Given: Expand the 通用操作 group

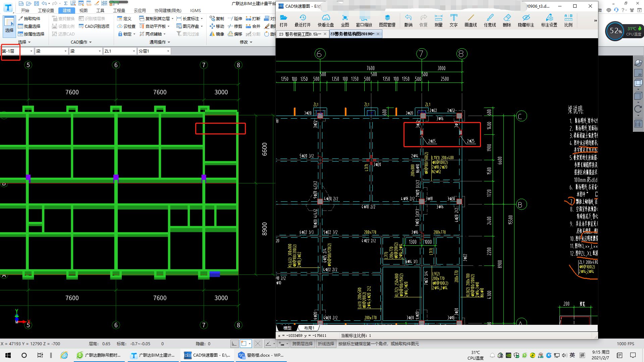Looking at the screenshot, I should pyautogui.click(x=160, y=42).
